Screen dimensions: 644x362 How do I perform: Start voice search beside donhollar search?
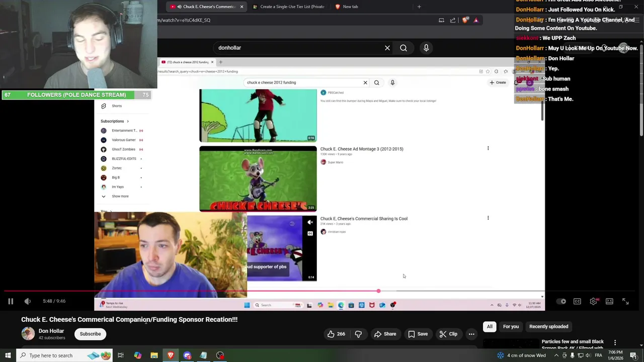click(426, 48)
